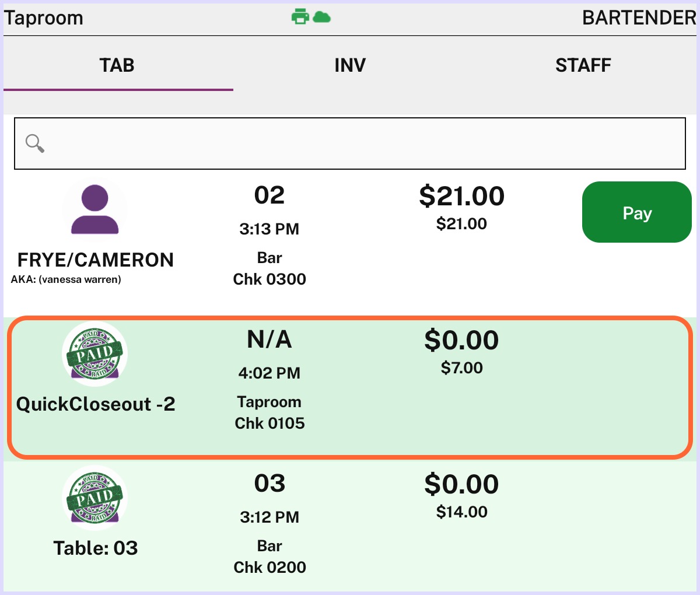Open the STAFF tab
Viewport: 700px width, 595px height.
tap(583, 65)
